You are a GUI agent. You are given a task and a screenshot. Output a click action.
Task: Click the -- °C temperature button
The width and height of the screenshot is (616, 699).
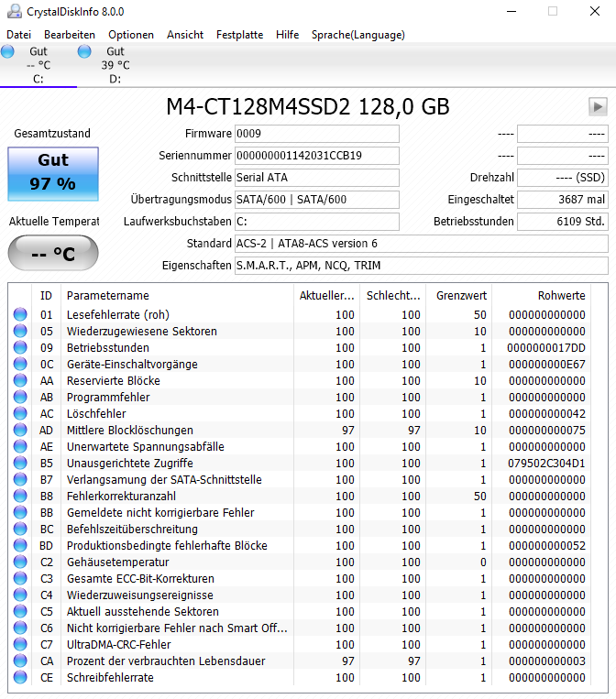53,253
